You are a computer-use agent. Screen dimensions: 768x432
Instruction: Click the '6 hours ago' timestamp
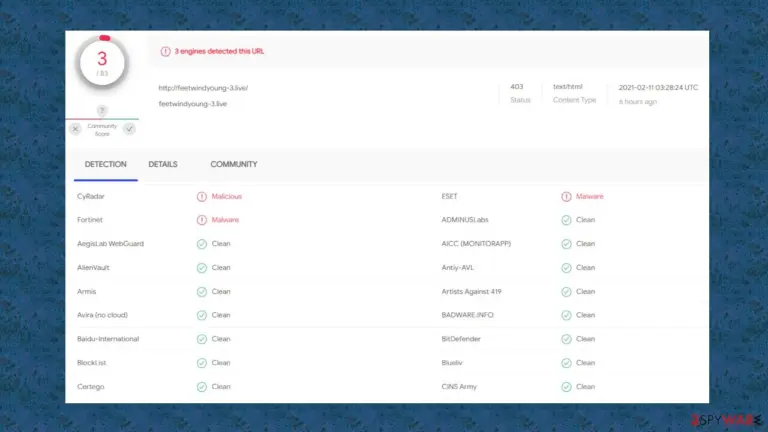[x=638, y=102]
